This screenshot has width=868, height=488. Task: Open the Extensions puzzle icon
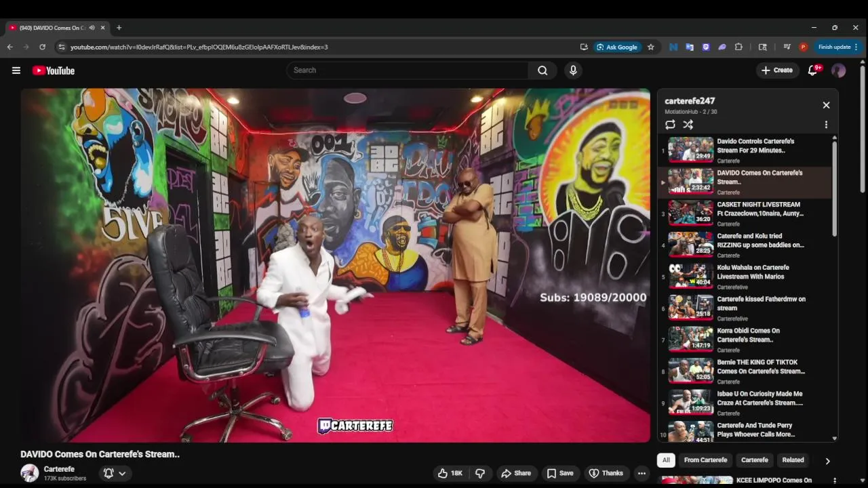[x=738, y=47]
